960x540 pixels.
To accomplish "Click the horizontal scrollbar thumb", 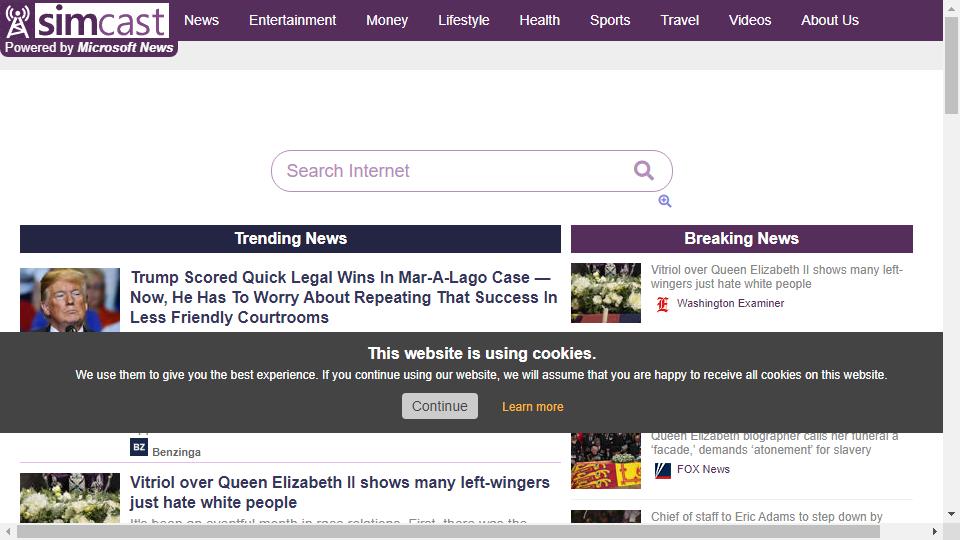I will tap(448, 531).
